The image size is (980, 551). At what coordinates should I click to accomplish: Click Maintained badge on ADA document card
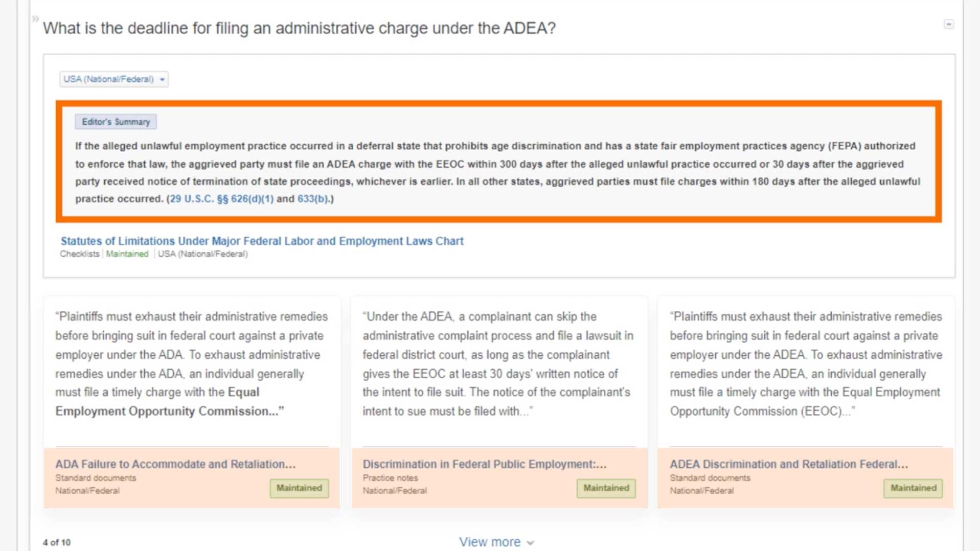299,488
